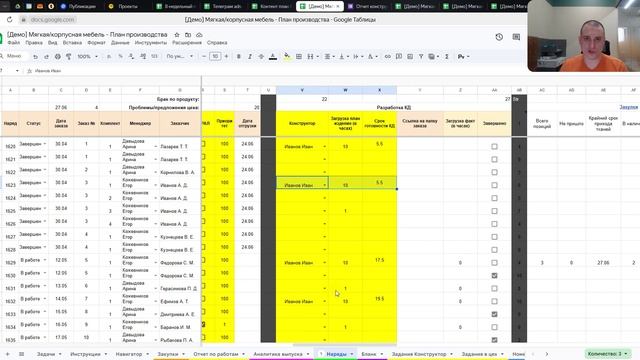Uncheck the yellow checkbox in row 1634

pos(203,324)
